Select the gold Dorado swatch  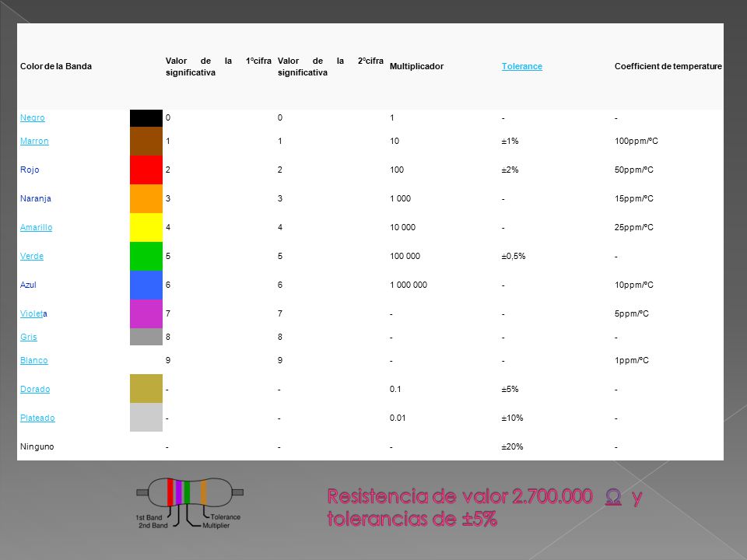(146, 389)
